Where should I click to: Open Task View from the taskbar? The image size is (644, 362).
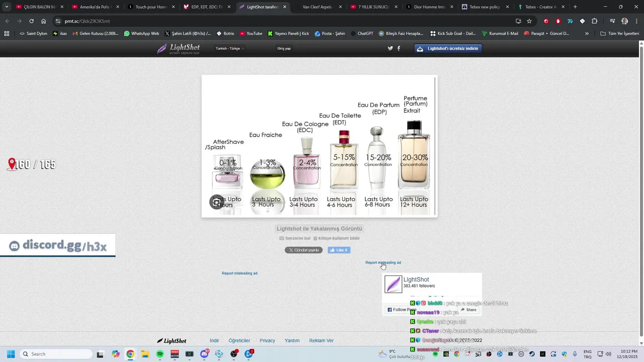pos(100,354)
